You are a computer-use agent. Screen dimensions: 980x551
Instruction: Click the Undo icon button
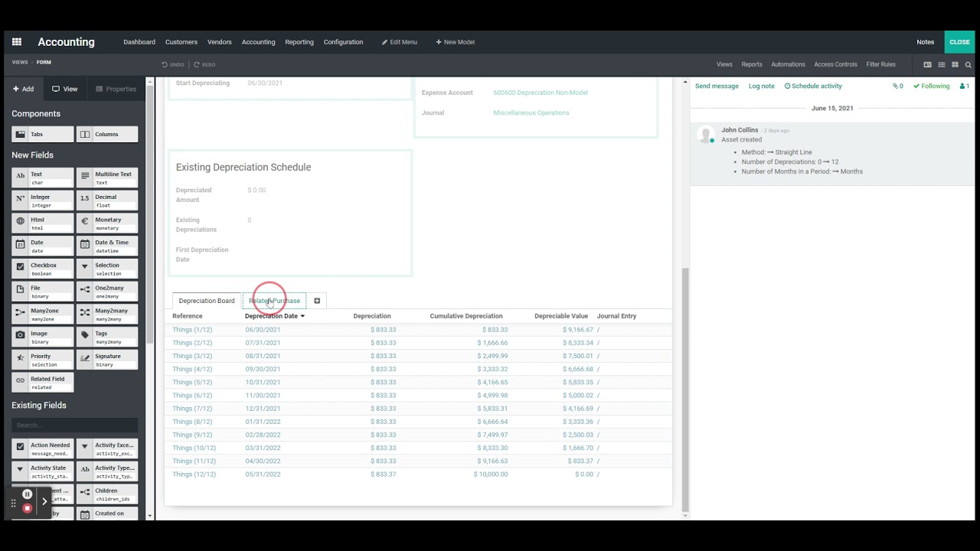click(172, 65)
